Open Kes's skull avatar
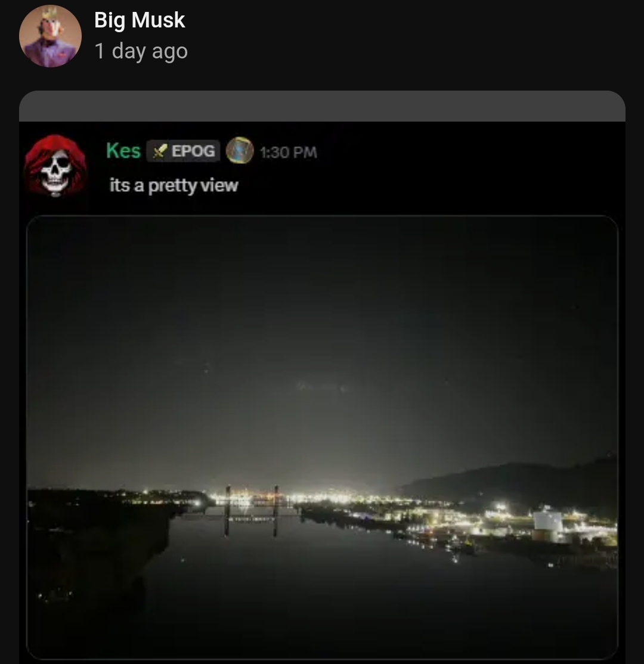The width and height of the screenshot is (644, 664). [55, 166]
